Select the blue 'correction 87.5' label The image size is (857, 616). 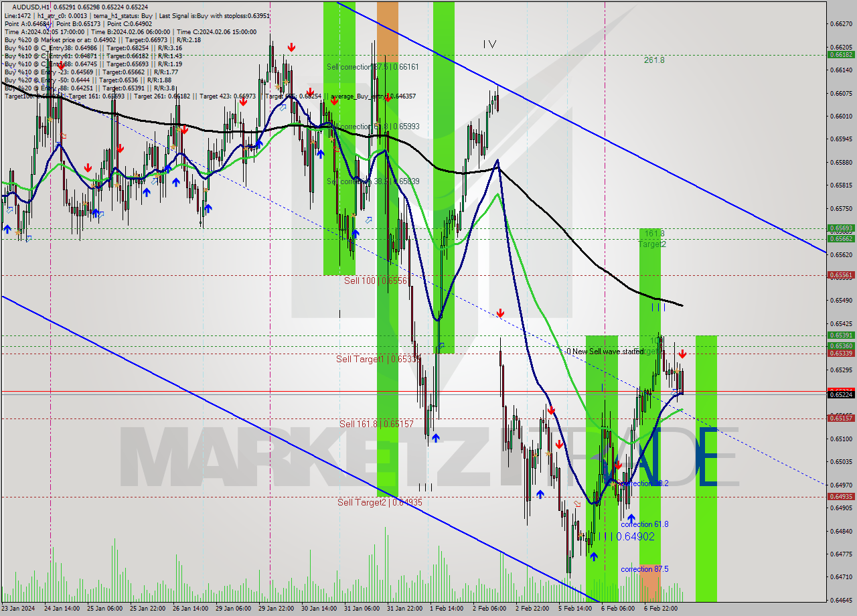[x=645, y=569]
